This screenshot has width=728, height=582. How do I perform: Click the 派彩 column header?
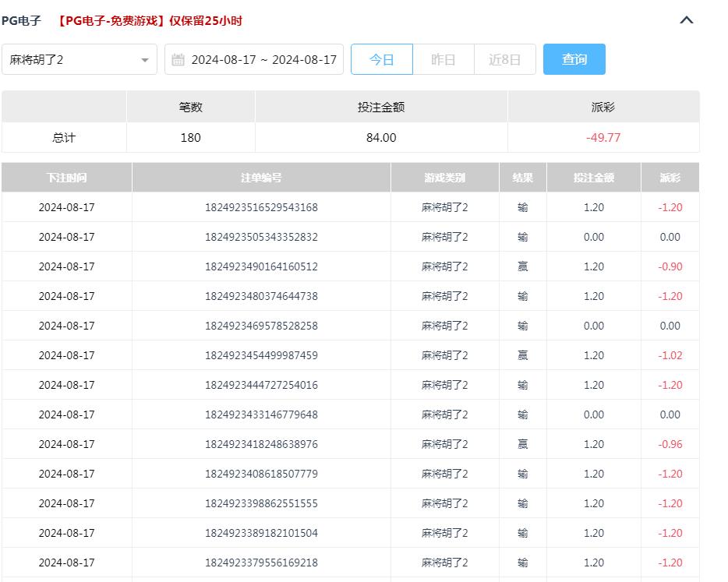670,177
